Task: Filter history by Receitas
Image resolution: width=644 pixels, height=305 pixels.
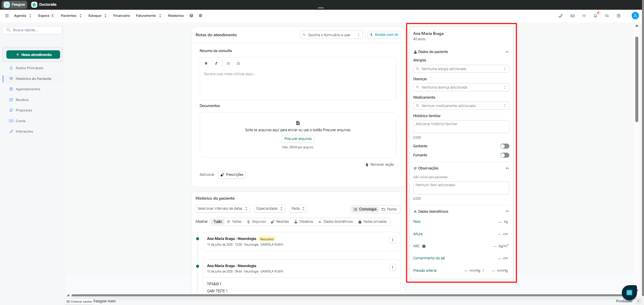Action: click(280, 222)
